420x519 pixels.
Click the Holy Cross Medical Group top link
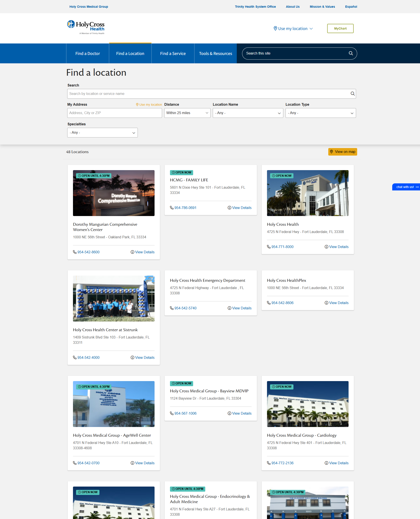coord(89,7)
